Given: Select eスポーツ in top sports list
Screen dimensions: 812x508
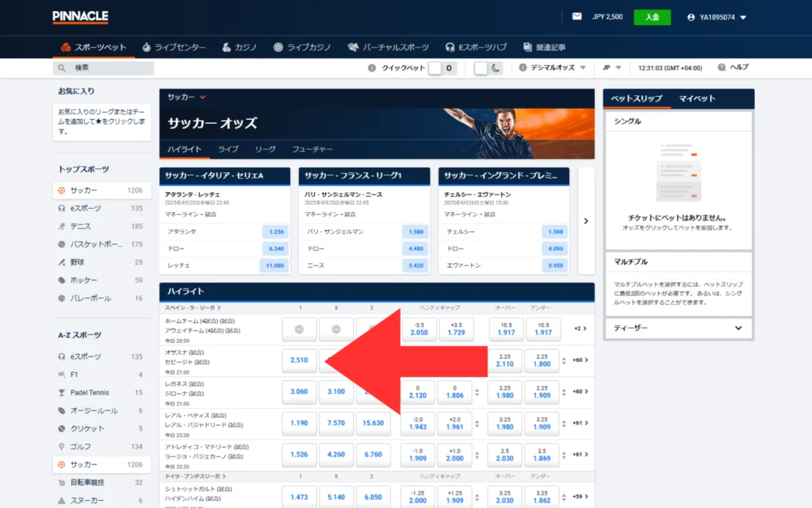Looking at the screenshot, I should [101, 209].
